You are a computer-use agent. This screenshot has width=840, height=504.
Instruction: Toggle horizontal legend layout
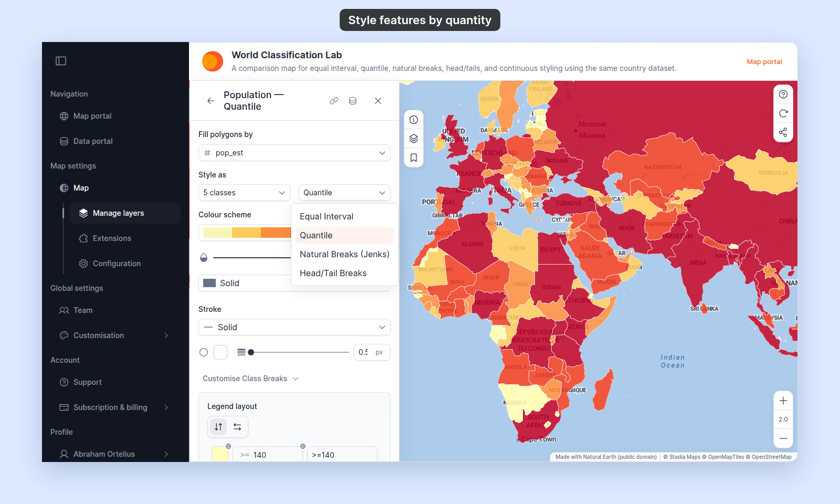pyautogui.click(x=237, y=427)
